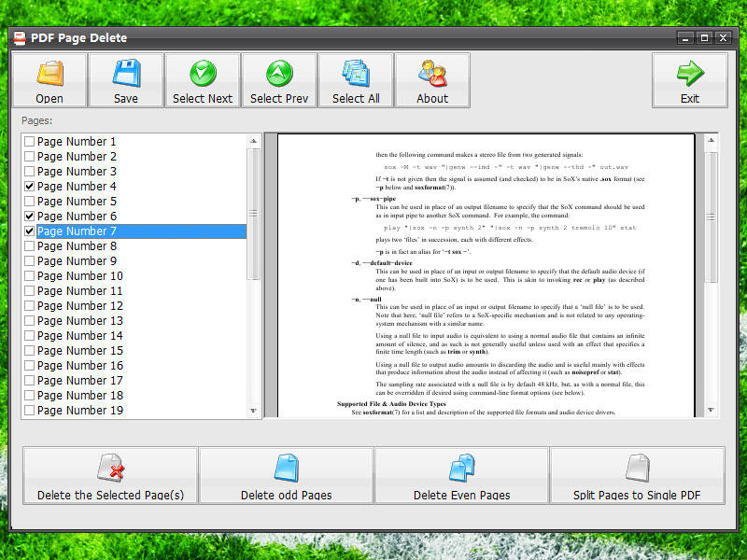The width and height of the screenshot is (747, 560).
Task: Click the Select Prev green arrow
Action: tap(279, 80)
